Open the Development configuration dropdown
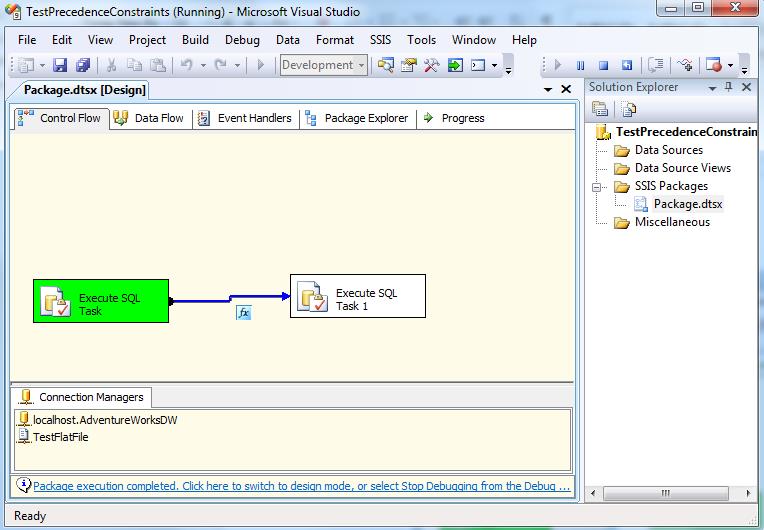Screen dimensions: 764x530 (361, 66)
